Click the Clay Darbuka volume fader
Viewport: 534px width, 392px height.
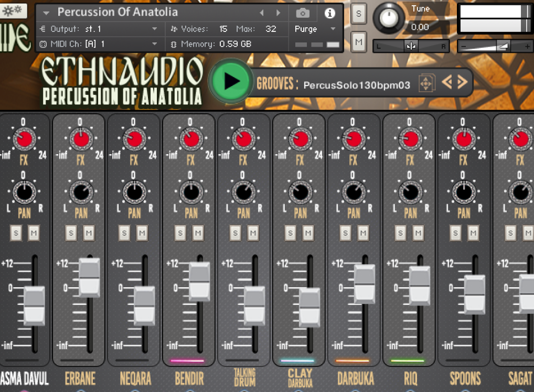coord(309,308)
